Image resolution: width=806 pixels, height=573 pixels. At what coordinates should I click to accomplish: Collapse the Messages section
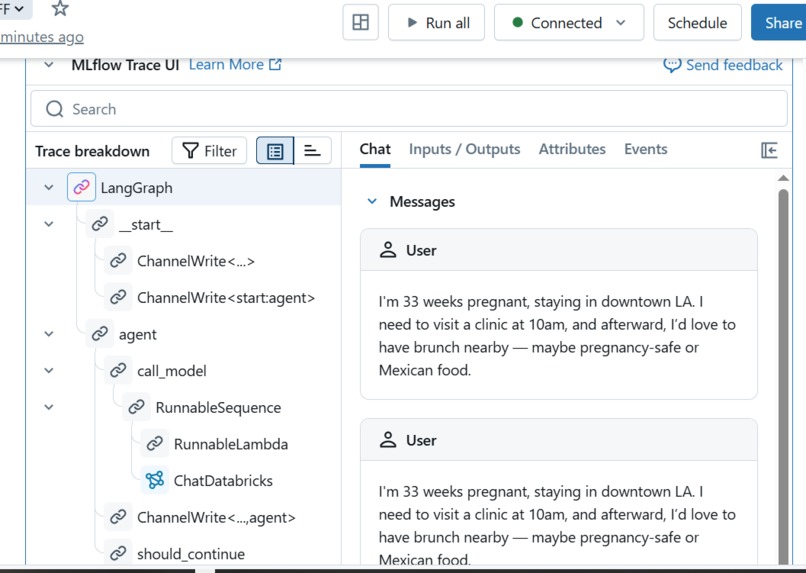372,201
